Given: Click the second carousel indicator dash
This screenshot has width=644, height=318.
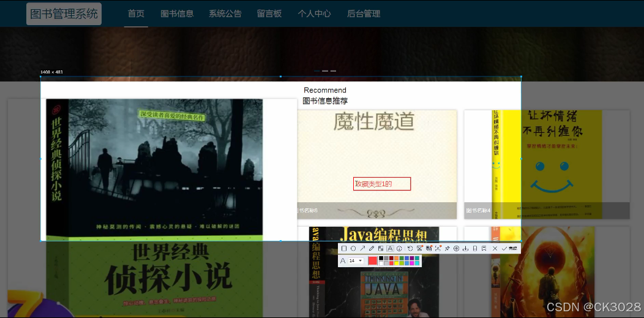Looking at the screenshot, I should [x=325, y=71].
